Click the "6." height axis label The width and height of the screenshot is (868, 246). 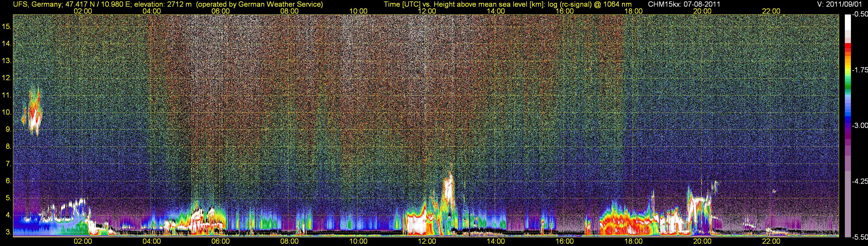coord(9,181)
